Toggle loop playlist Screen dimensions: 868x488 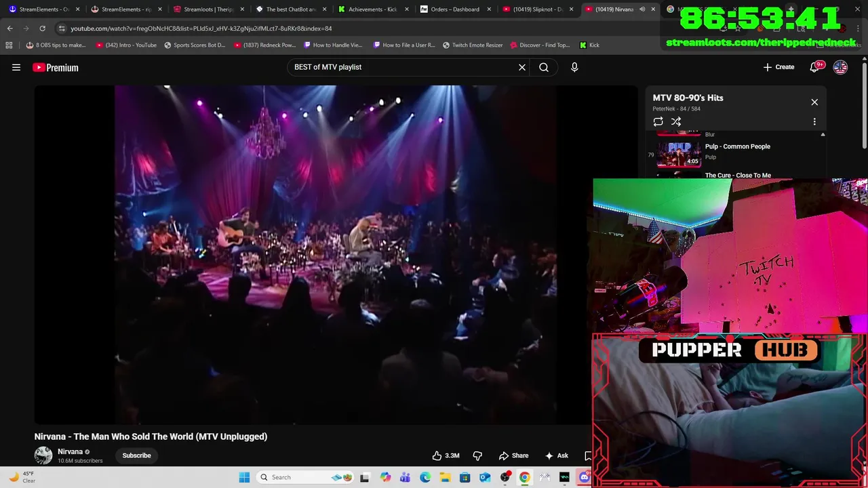658,121
